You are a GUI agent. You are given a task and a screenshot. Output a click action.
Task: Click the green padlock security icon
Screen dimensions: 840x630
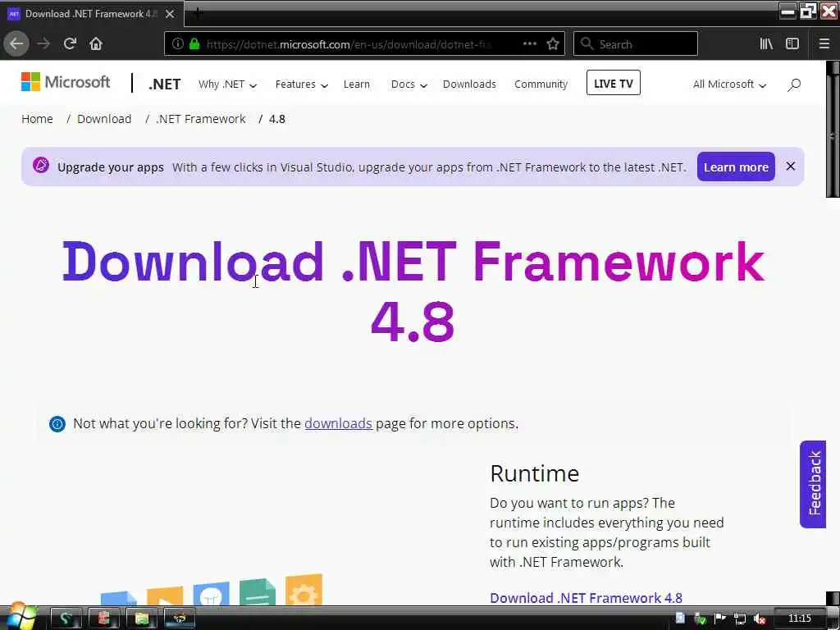click(x=194, y=44)
